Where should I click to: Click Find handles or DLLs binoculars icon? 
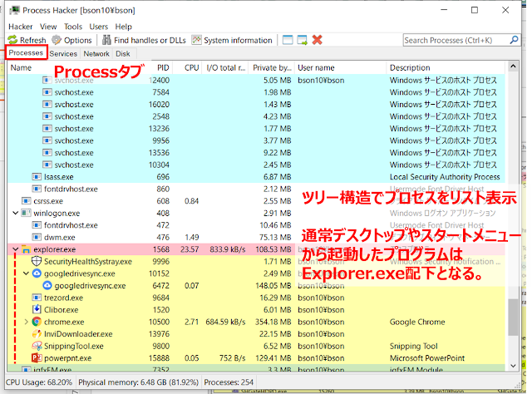click(106, 40)
